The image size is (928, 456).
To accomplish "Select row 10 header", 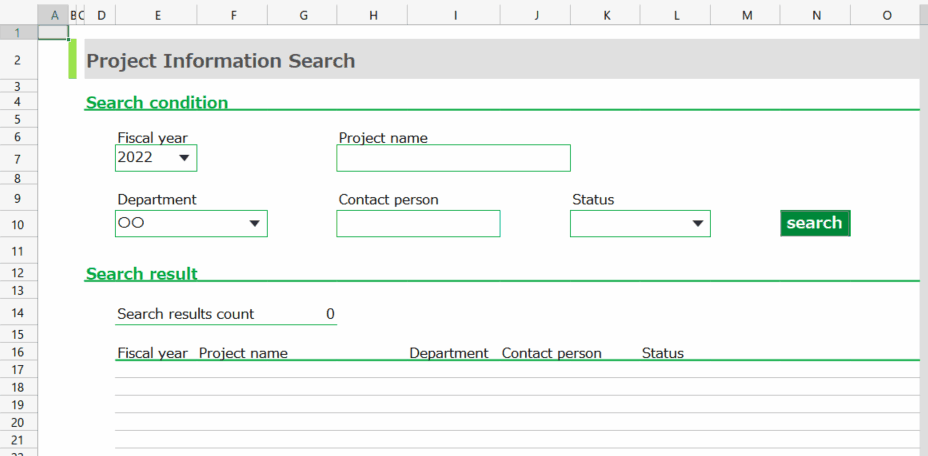I will 18,224.
